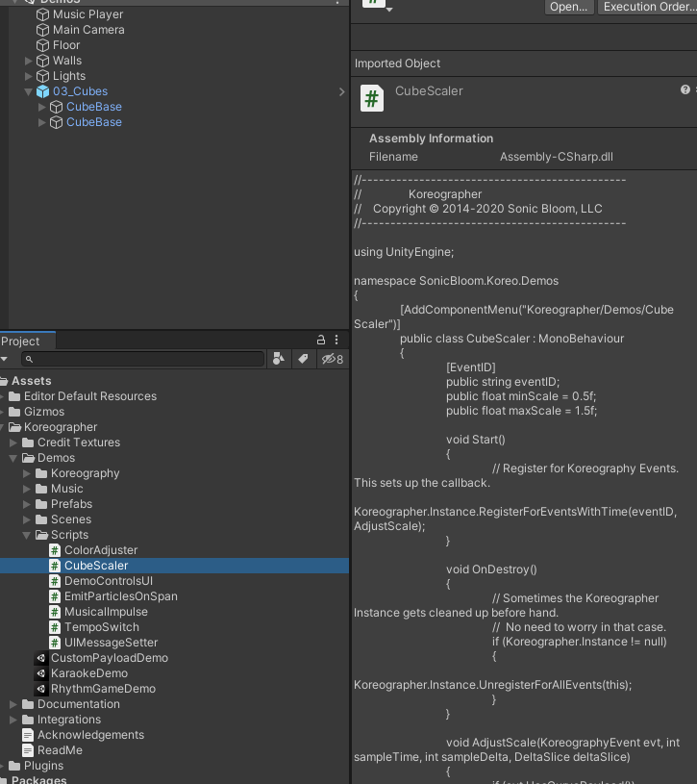This screenshot has height=784, width=697.
Task: Collapse the 03_Cubes prefab arrow
Action: (29, 91)
